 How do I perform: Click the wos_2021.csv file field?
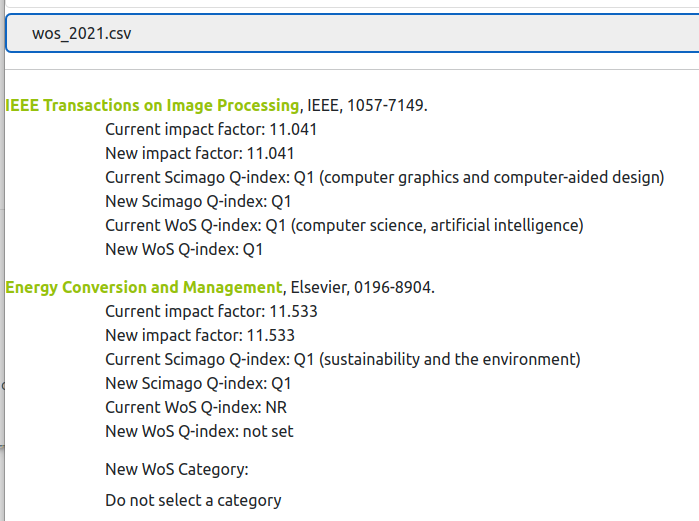click(350, 34)
